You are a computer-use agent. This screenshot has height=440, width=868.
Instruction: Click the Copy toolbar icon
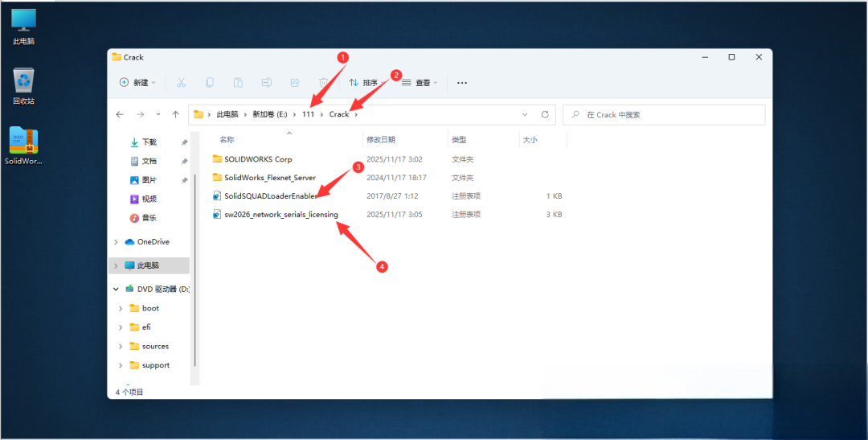[x=209, y=83]
